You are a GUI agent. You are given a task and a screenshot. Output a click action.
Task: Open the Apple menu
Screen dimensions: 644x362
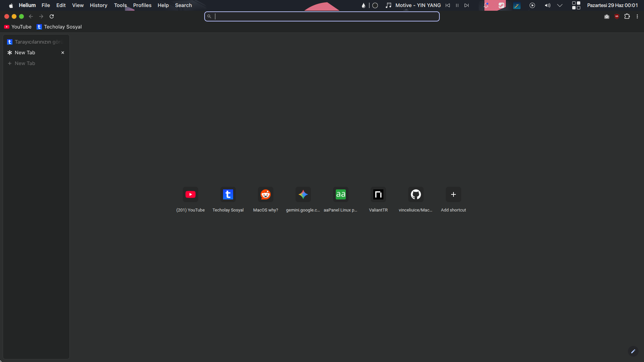(x=11, y=5)
